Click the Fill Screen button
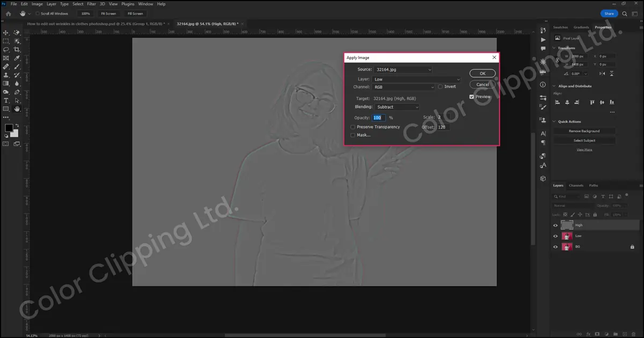Image resolution: width=644 pixels, height=338 pixels. tap(135, 13)
